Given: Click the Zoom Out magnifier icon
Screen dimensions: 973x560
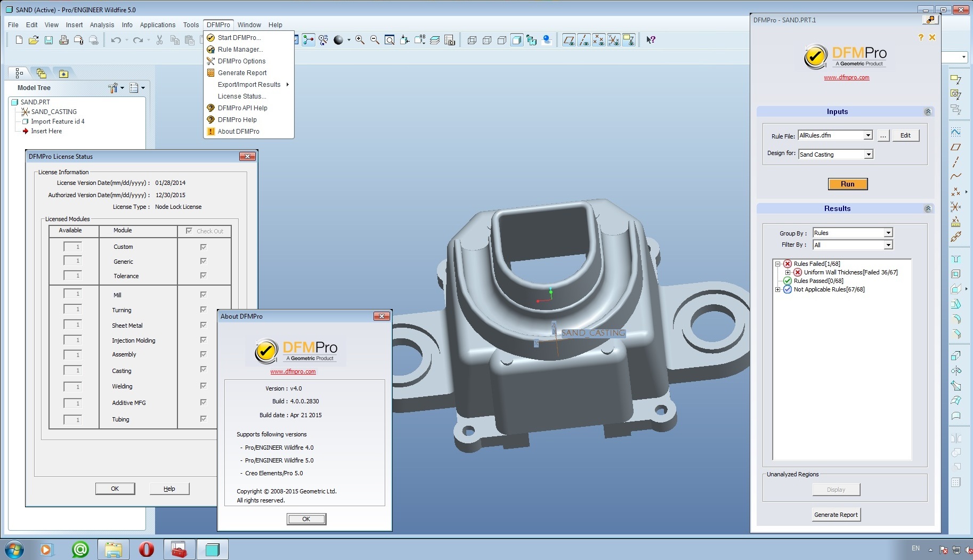Looking at the screenshot, I should 375,40.
